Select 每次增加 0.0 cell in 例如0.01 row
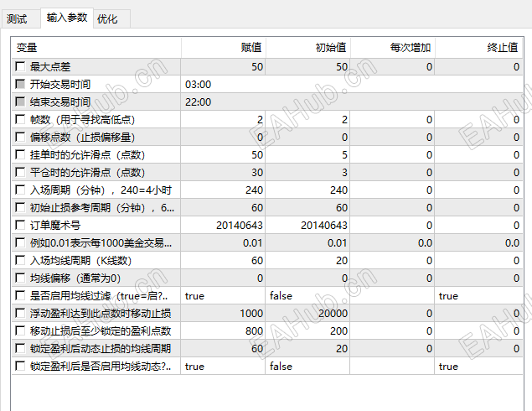The image size is (532, 411). tap(392, 243)
